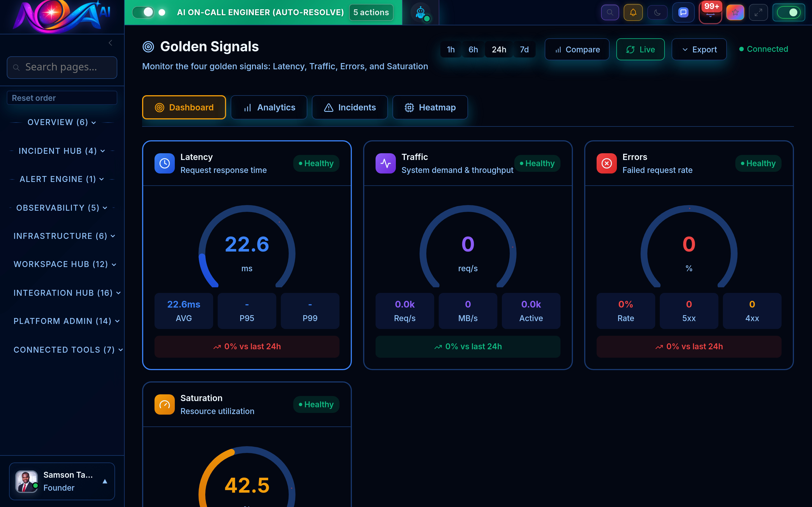812x507 pixels.
Task: Open the Export dropdown
Action: click(x=699, y=49)
